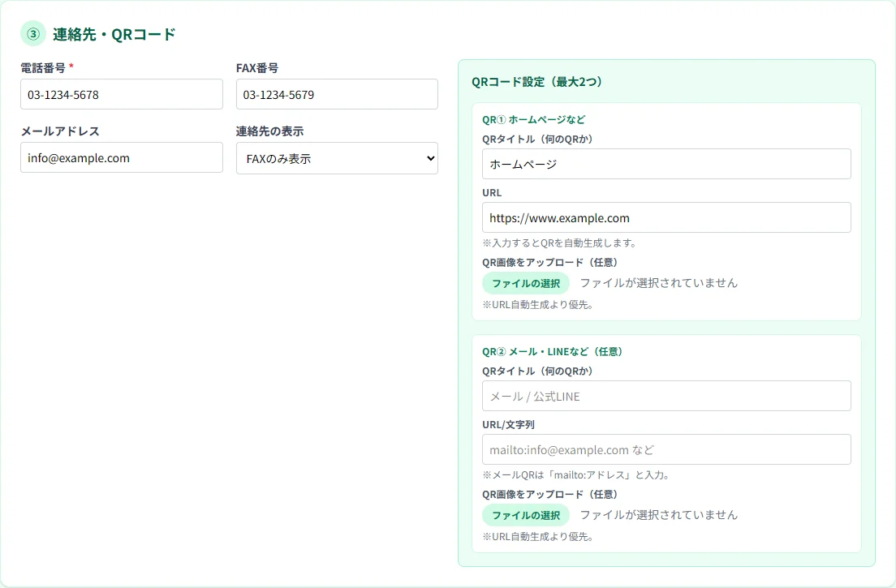The height and width of the screenshot is (588, 896).
Task: Open the 連絡先の表示 dropdown
Action: pos(337,158)
